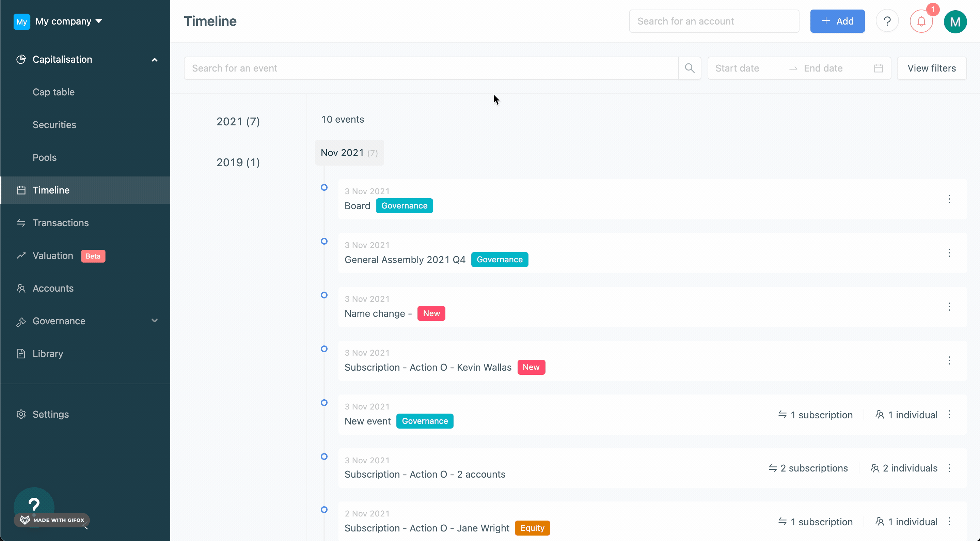This screenshot has width=980, height=541.
Task: Expand the Governance sidebar section
Action: click(x=154, y=321)
